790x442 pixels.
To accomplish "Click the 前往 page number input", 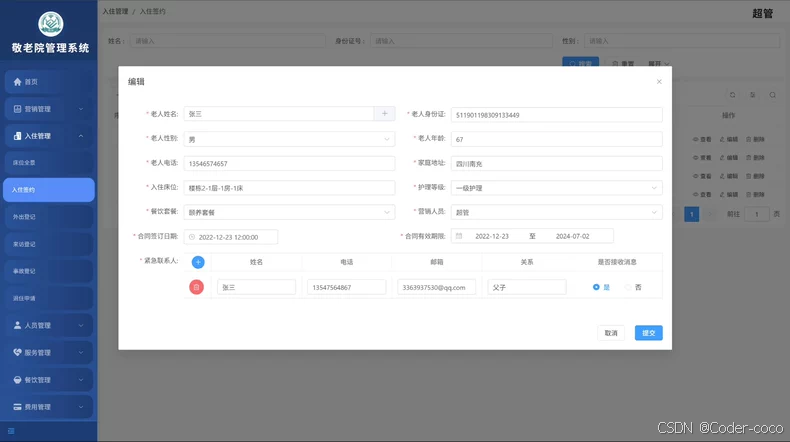I will coord(756,214).
